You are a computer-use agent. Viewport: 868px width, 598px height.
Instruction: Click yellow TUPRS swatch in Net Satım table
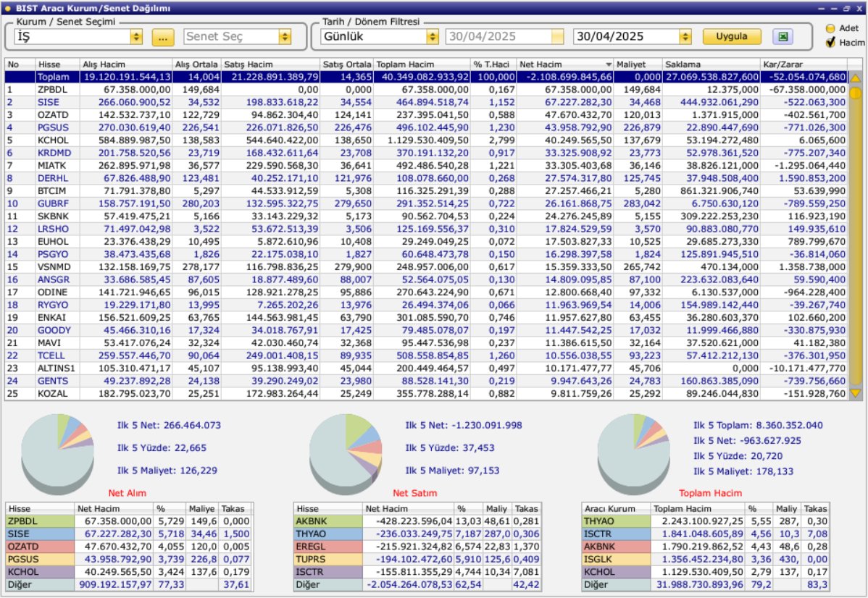point(328,560)
